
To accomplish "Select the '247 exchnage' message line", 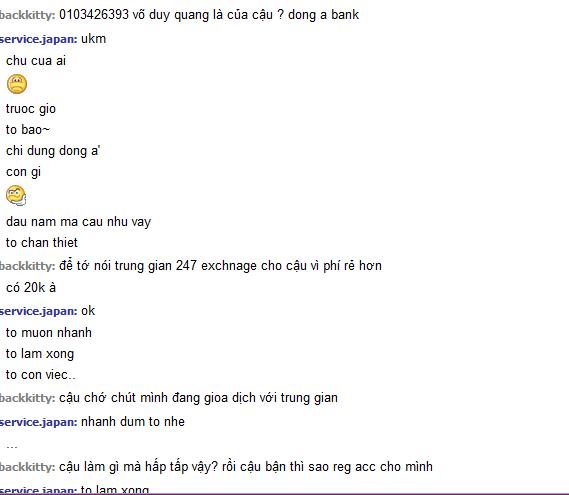I will click(220, 266).
